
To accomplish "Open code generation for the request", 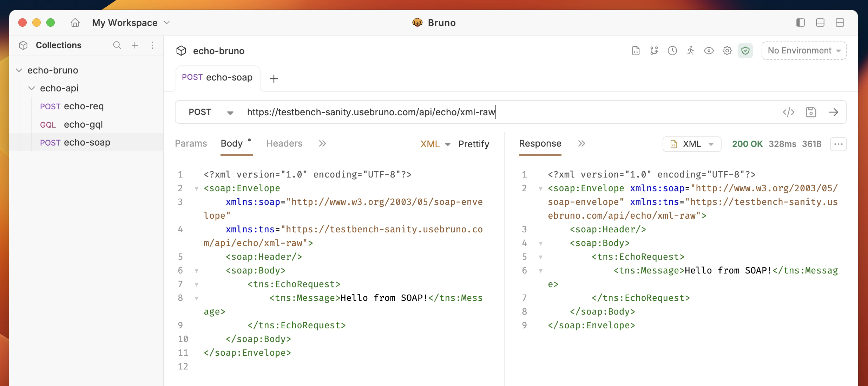I will pyautogui.click(x=789, y=112).
